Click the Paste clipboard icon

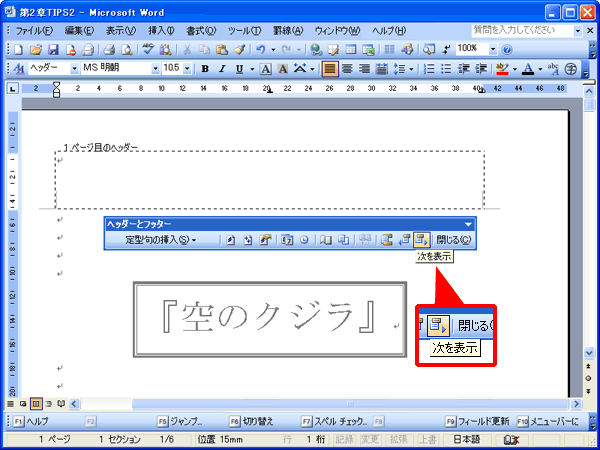[222, 49]
